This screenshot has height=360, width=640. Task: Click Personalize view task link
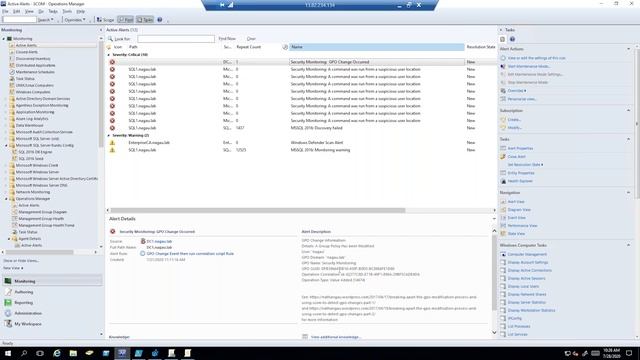coord(522,99)
